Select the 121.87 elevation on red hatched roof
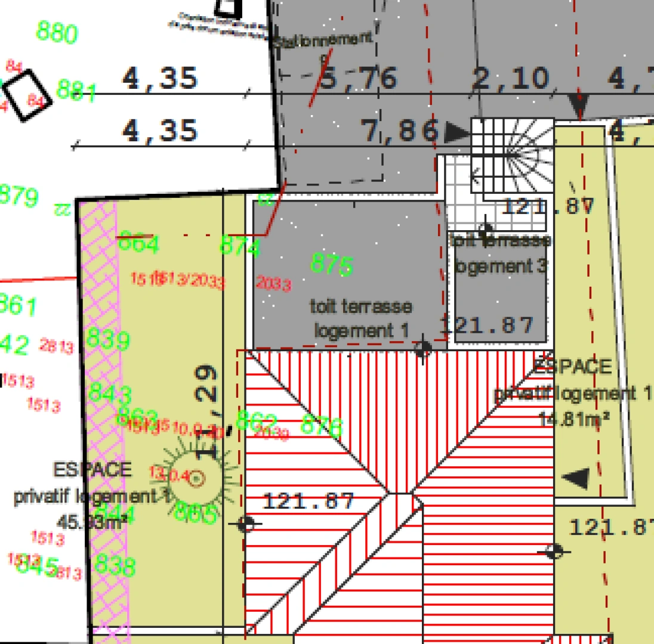 click(309, 501)
